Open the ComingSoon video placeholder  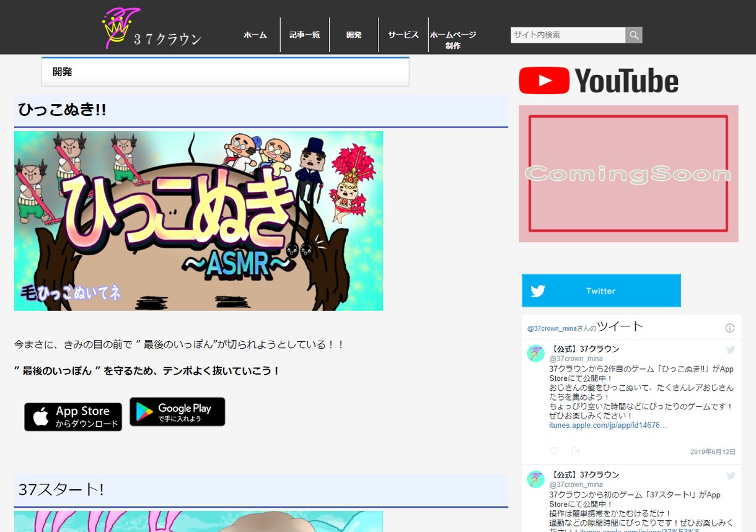coord(628,173)
